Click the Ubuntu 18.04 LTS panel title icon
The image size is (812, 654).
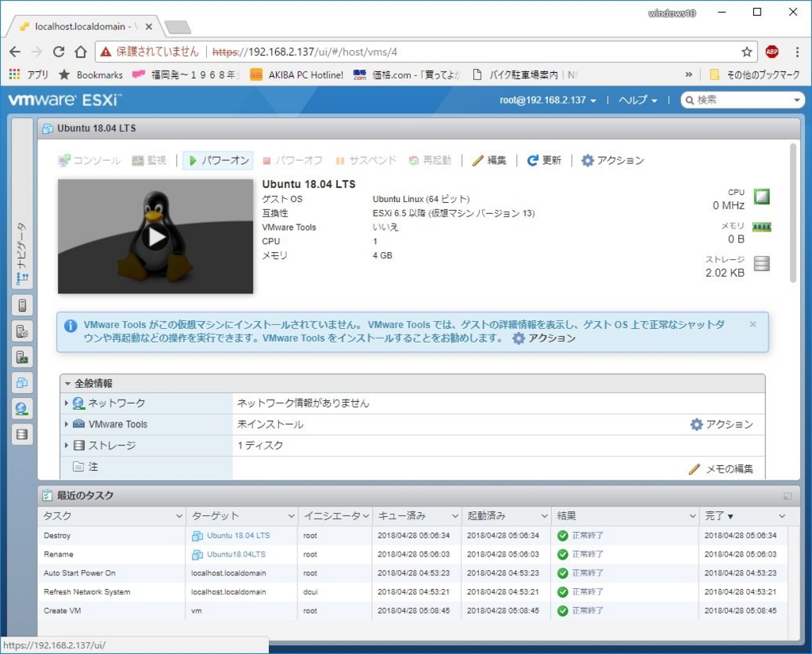tap(48, 128)
